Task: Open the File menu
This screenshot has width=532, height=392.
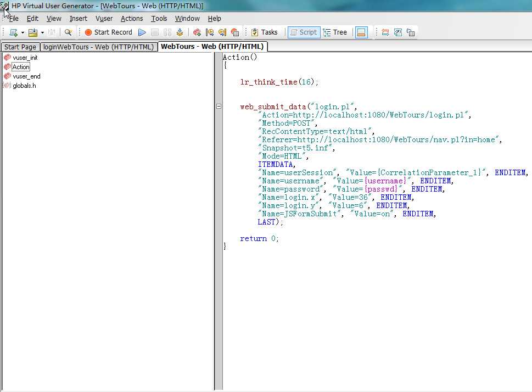Action: pyautogui.click(x=14, y=18)
